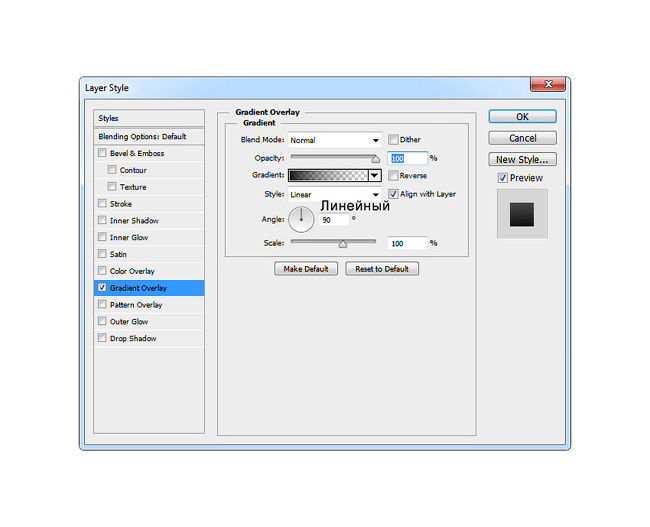The image size is (650, 527).
Task: Turn on Inner Shadow checkbox
Action: pyautogui.click(x=102, y=220)
